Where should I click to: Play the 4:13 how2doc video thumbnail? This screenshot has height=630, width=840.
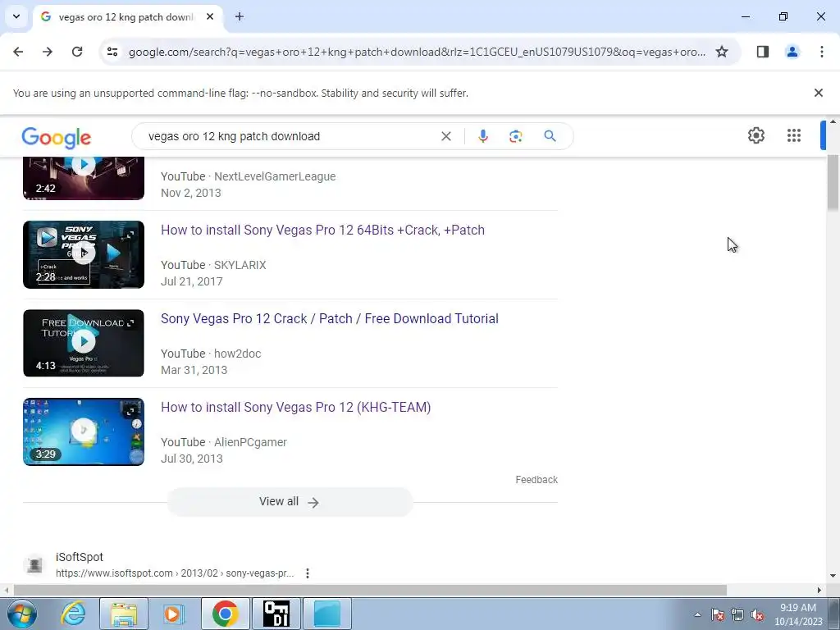pos(84,343)
